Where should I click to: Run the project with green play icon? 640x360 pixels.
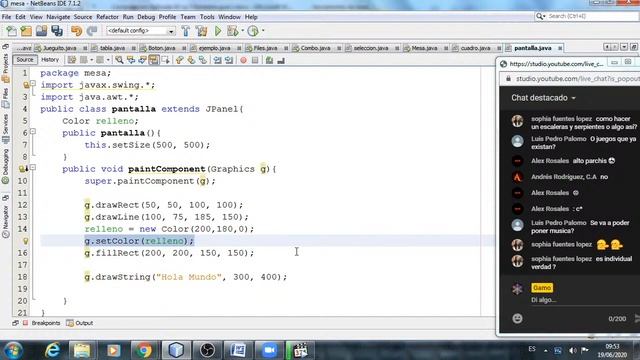[x=218, y=31]
